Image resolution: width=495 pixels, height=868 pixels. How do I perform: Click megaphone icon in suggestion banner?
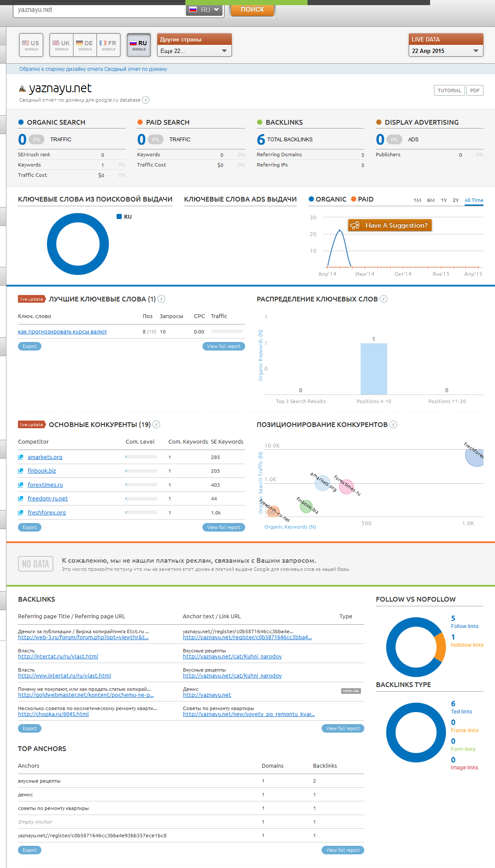(355, 225)
